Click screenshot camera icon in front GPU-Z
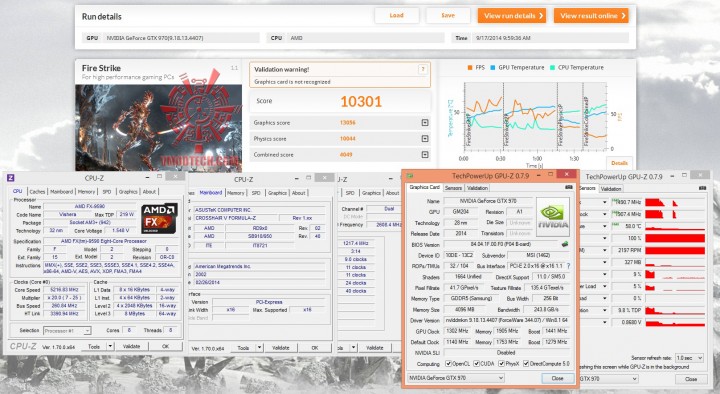Viewport: 720px width, 394px height. pos(568,187)
